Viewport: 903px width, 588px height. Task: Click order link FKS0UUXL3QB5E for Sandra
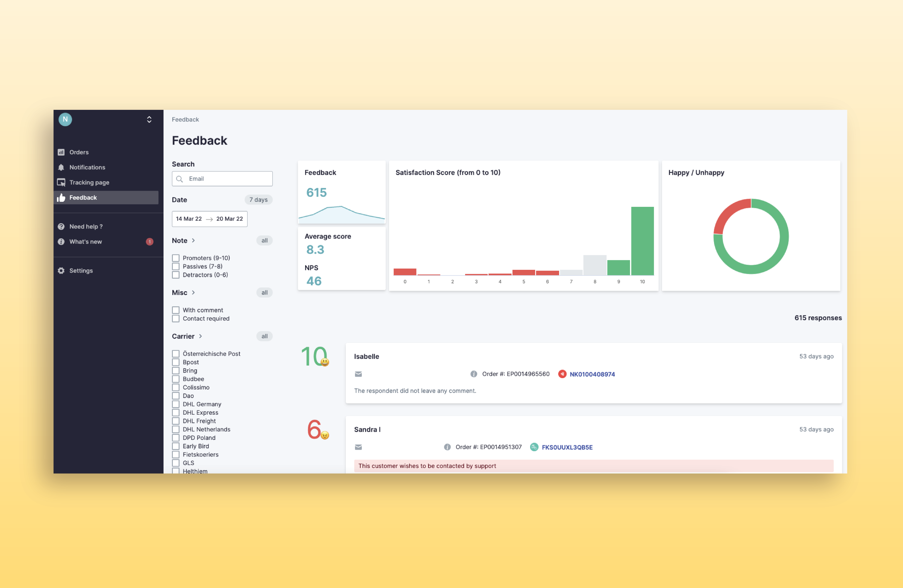pos(566,447)
